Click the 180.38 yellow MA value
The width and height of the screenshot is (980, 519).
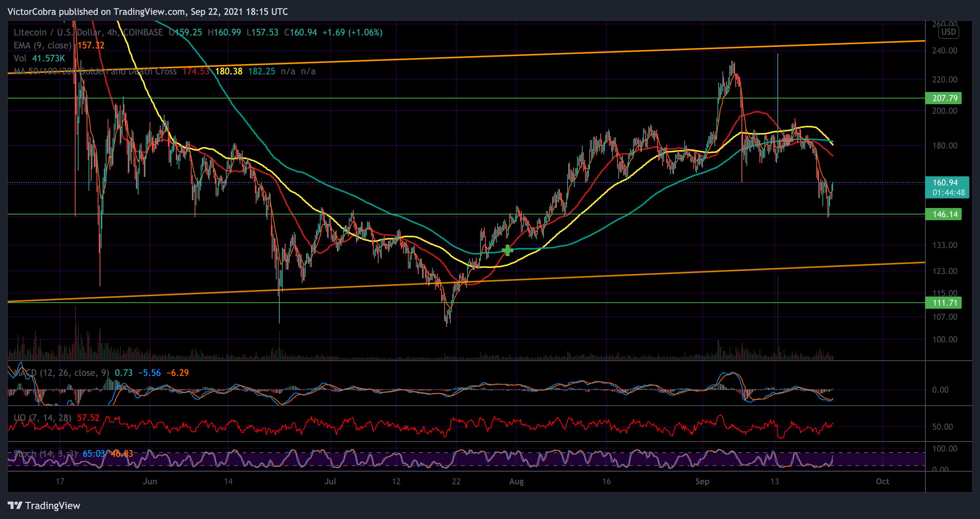click(x=229, y=71)
